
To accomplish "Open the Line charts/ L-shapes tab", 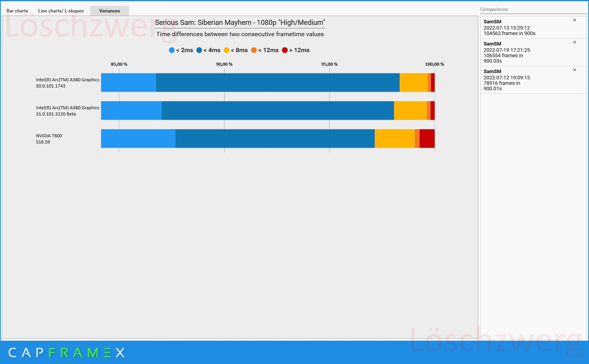I will tap(61, 11).
